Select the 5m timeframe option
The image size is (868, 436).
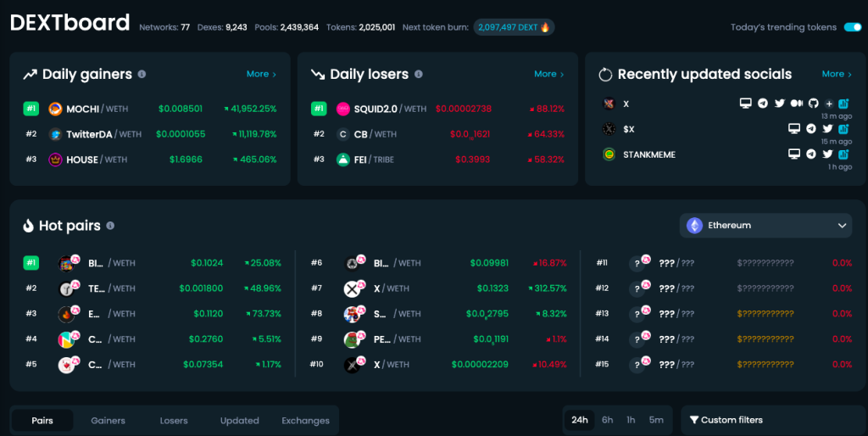[x=656, y=420]
